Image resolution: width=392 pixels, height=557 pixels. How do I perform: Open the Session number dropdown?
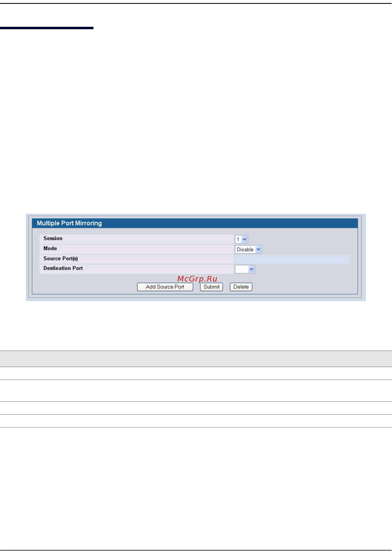click(x=241, y=239)
